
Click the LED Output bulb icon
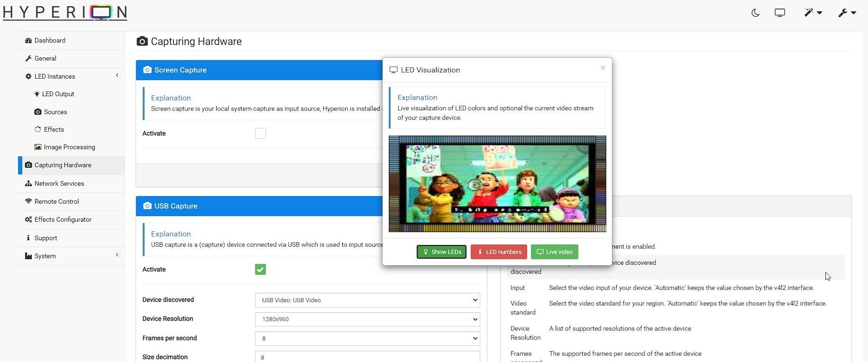click(37, 94)
